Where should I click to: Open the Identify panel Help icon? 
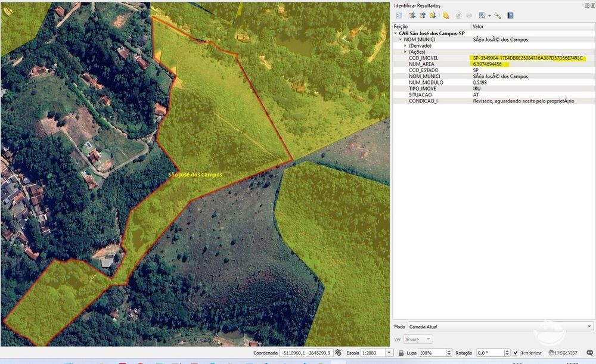coord(510,15)
